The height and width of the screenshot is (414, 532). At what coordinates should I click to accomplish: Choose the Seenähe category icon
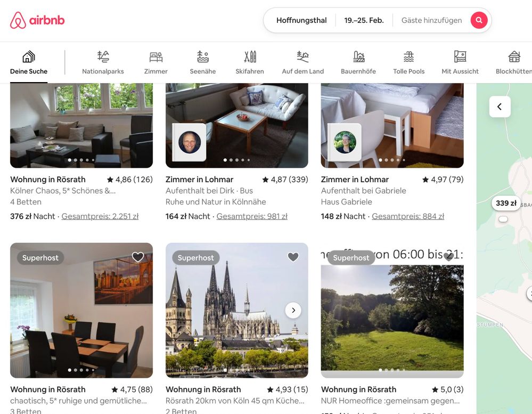[202, 57]
